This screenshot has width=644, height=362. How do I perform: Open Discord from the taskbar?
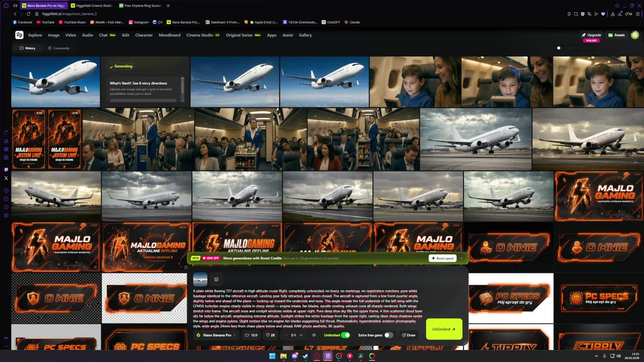coord(294,356)
